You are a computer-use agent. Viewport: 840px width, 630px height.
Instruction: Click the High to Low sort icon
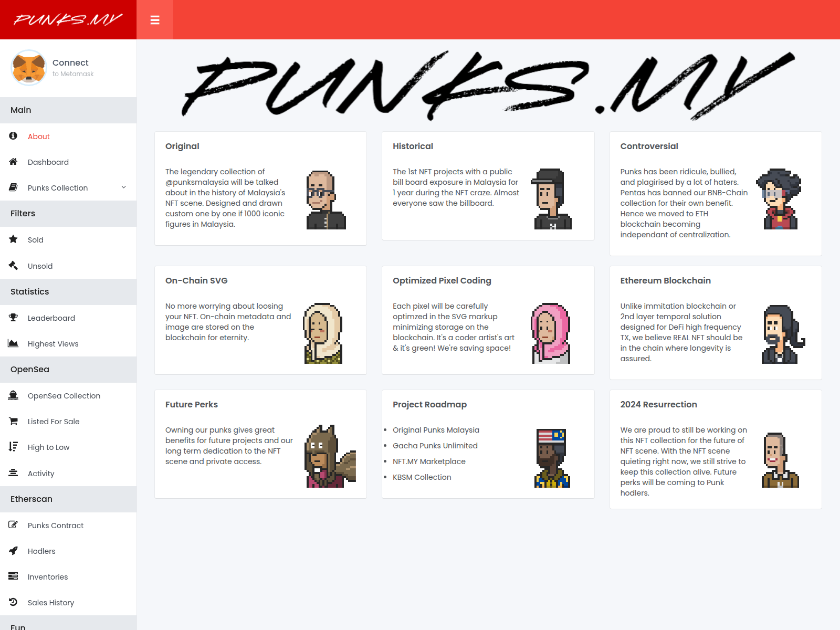click(13, 447)
